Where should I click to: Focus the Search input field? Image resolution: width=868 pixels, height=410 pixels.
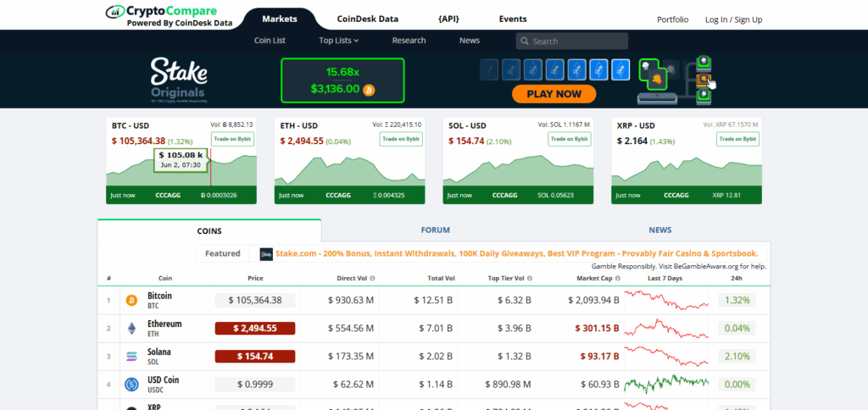click(572, 41)
